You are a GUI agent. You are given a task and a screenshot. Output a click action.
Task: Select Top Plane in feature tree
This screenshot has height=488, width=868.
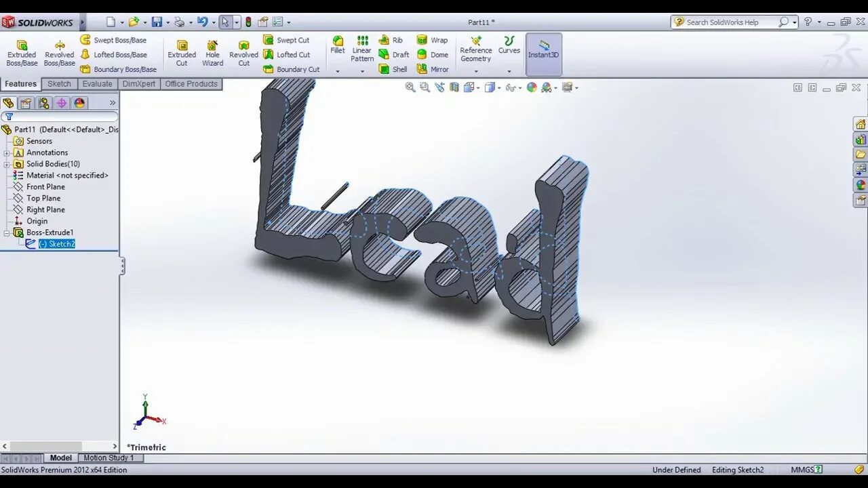43,199
